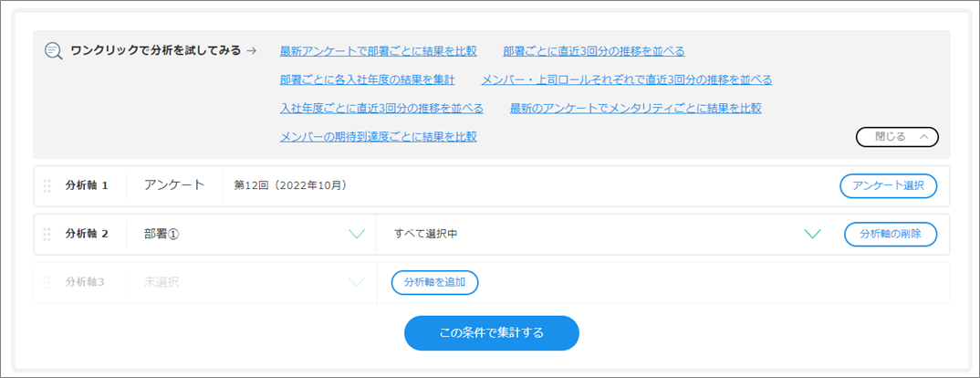
Task: Click the アンケート選択 button
Action: (x=888, y=186)
